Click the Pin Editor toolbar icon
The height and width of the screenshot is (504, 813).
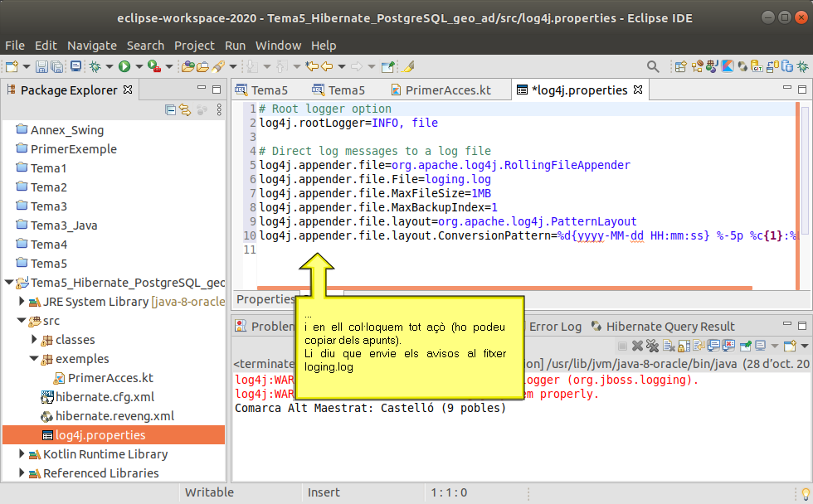(x=388, y=66)
